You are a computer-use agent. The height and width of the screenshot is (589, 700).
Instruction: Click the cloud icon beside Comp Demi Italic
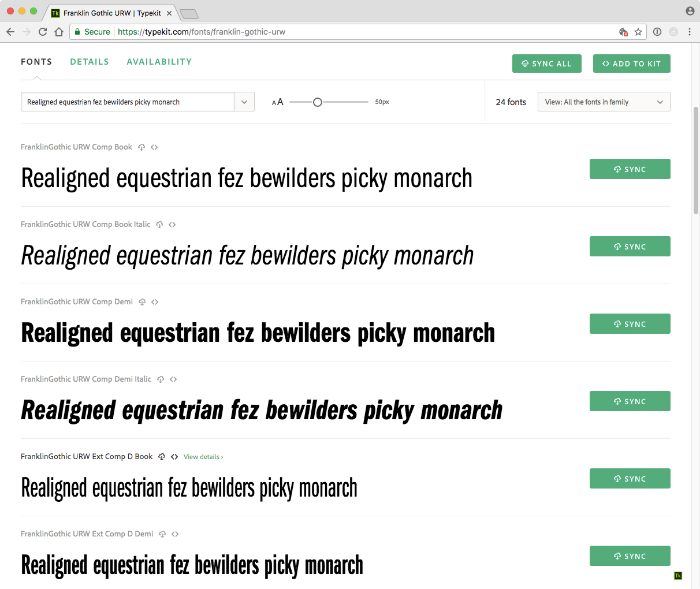[161, 379]
